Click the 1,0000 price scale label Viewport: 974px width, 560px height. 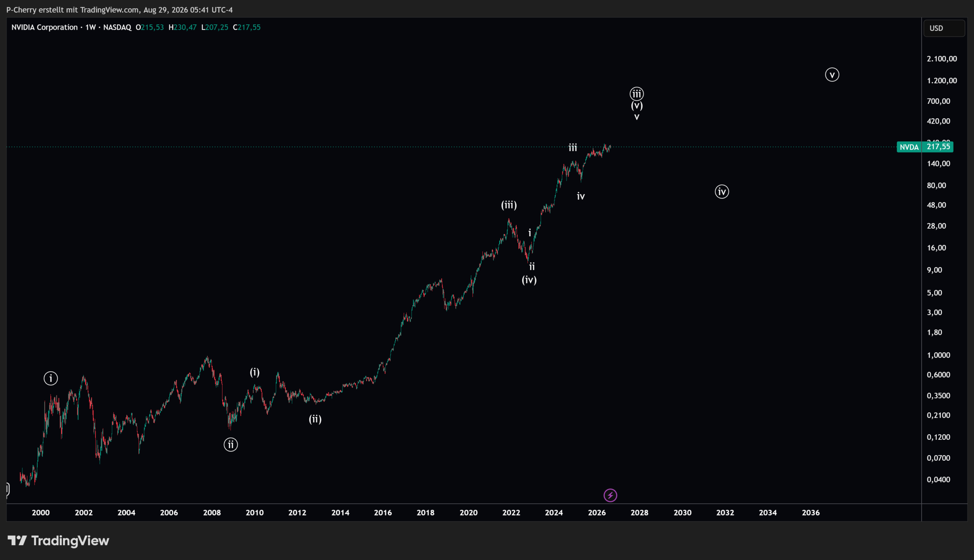[x=939, y=355]
